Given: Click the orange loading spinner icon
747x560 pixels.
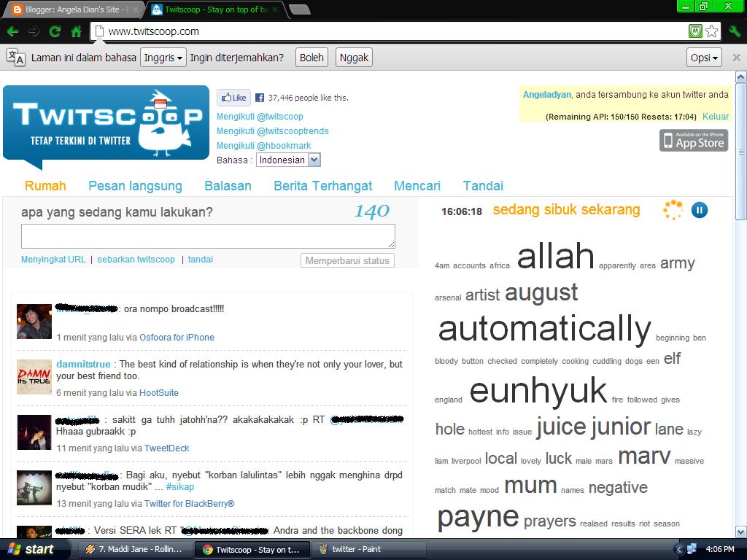Looking at the screenshot, I should (x=673, y=210).
